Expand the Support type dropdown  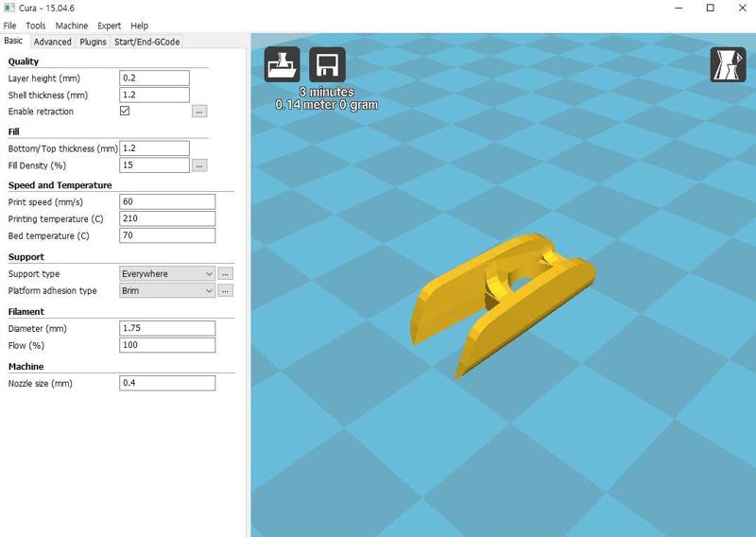coord(167,273)
